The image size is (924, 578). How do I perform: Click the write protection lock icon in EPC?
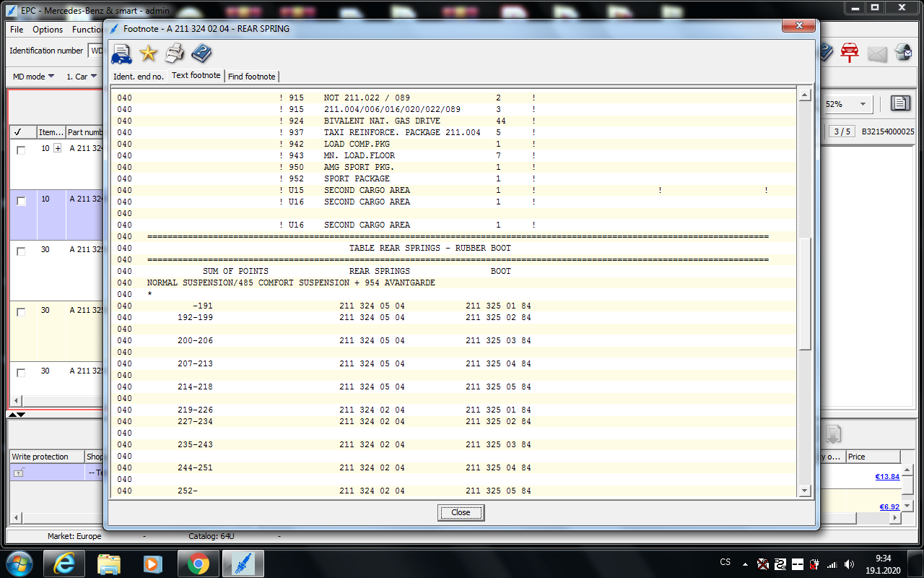click(x=19, y=473)
